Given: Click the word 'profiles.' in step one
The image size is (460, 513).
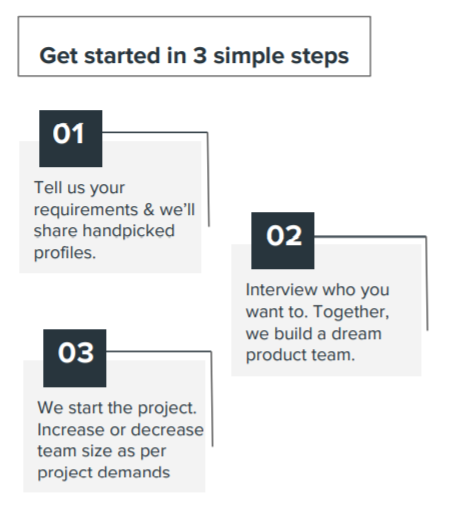Looking at the screenshot, I should point(65,253).
